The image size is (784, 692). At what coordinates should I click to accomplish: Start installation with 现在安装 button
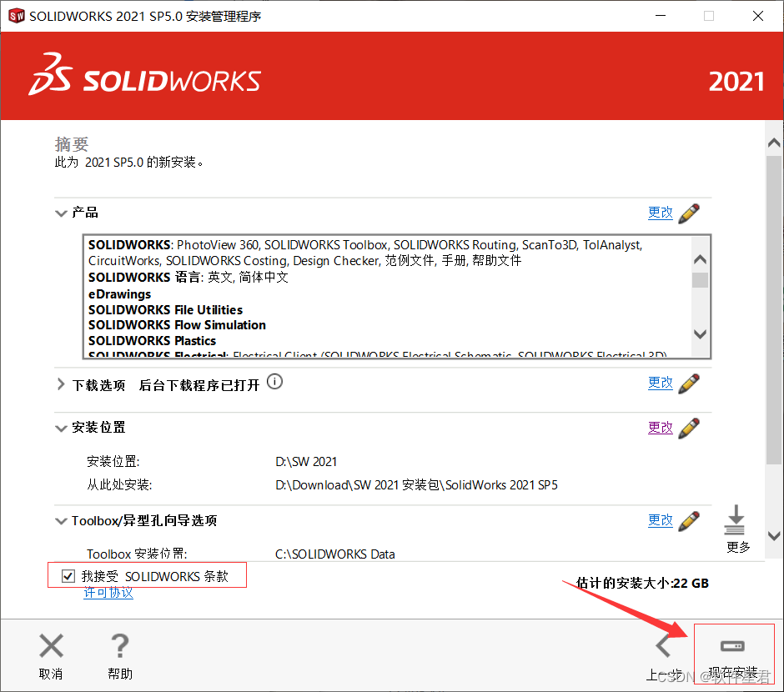(733, 654)
